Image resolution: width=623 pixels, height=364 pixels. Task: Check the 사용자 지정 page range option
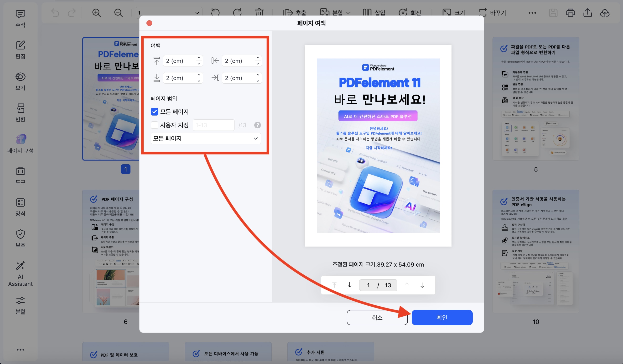(154, 125)
